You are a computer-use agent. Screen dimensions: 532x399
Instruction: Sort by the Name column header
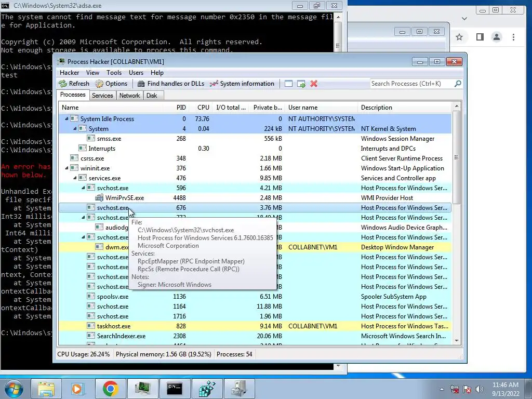coord(111,108)
